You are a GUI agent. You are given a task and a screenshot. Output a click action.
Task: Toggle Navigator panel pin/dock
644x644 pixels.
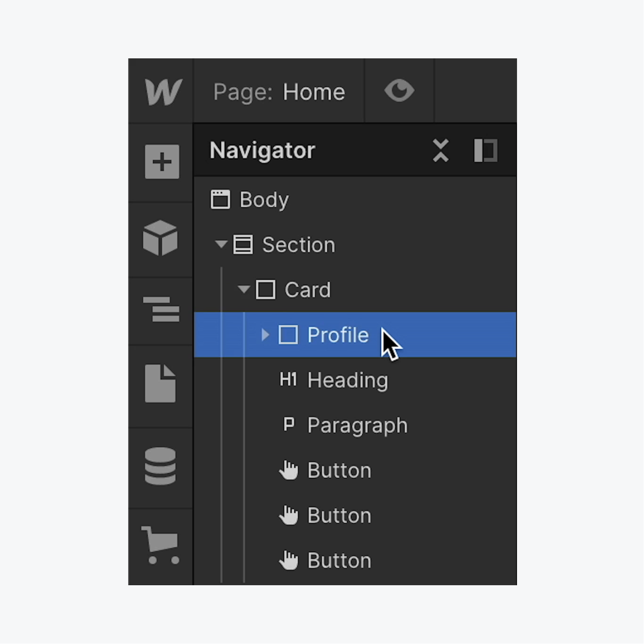pos(486,151)
